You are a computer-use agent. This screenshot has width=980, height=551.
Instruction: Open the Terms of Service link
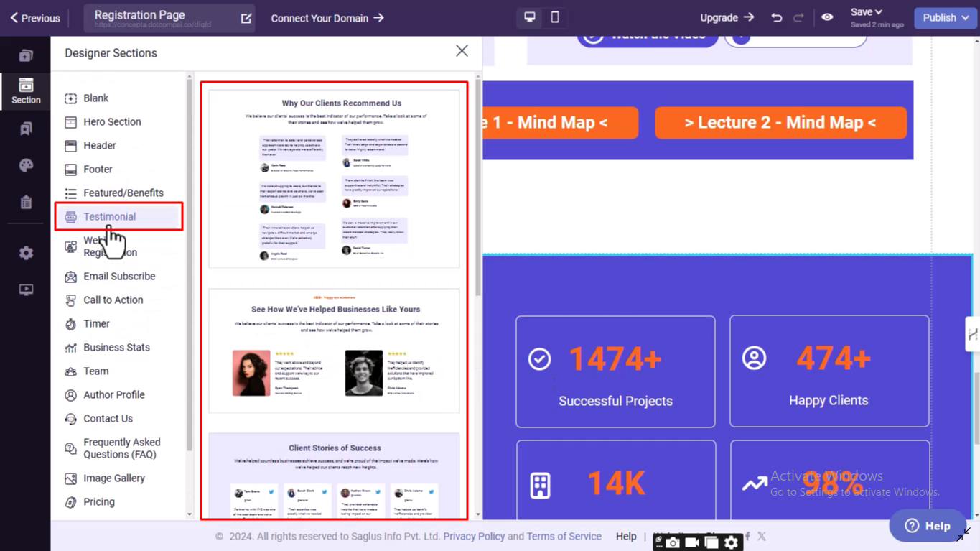pyautogui.click(x=564, y=537)
